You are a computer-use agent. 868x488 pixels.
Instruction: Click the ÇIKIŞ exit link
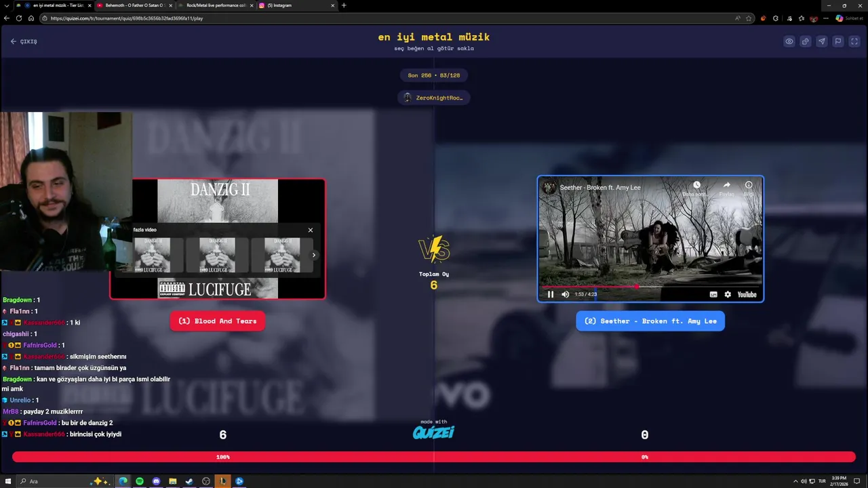[x=24, y=41]
